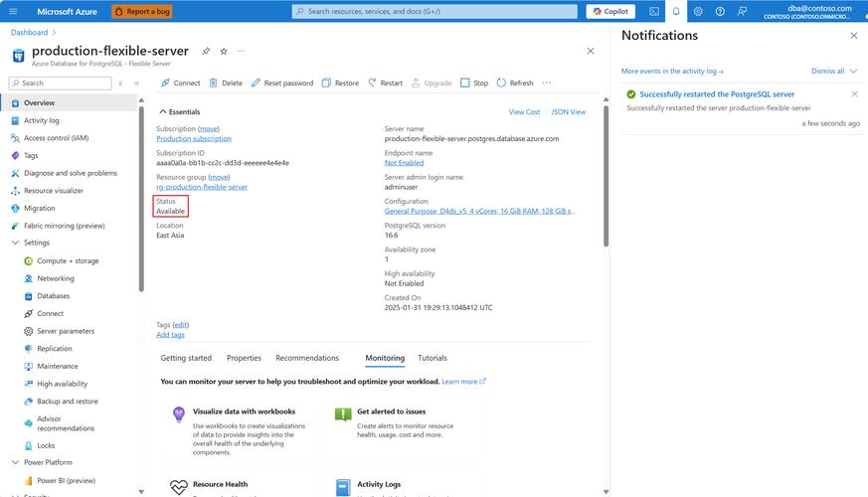This screenshot has width=868, height=497.
Task: Switch to the Recommendations tab
Action: click(x=307, y=358)
